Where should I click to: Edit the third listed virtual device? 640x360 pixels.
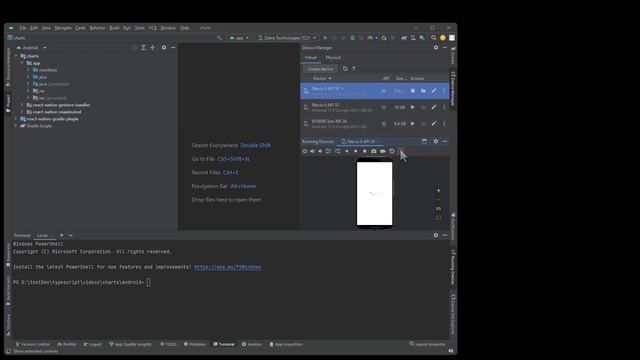pyautogui.click(x=434, y=124)
